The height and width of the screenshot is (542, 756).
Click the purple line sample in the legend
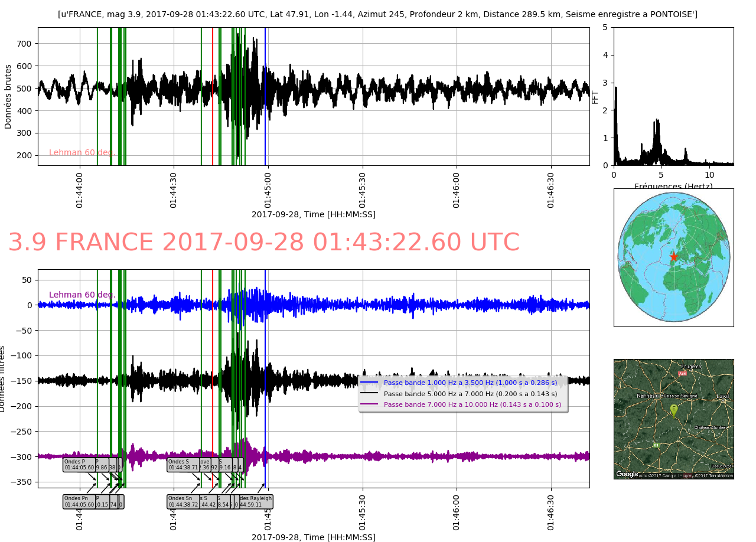[369, 405]
